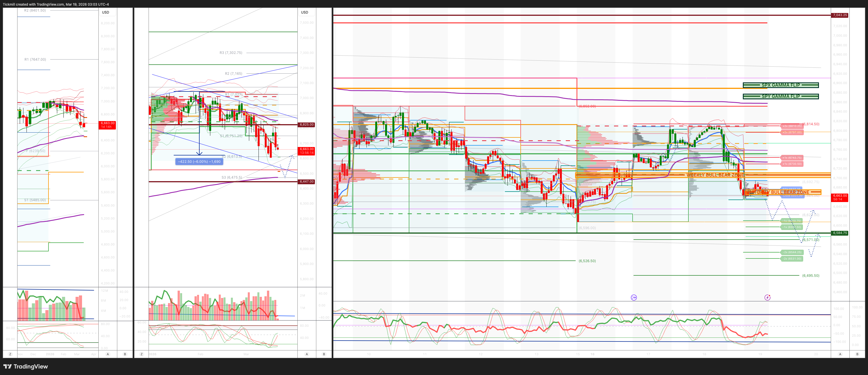Click the B scale button on right chart
The height and width of the screenshot is (375, 868).
pos(857,354)
